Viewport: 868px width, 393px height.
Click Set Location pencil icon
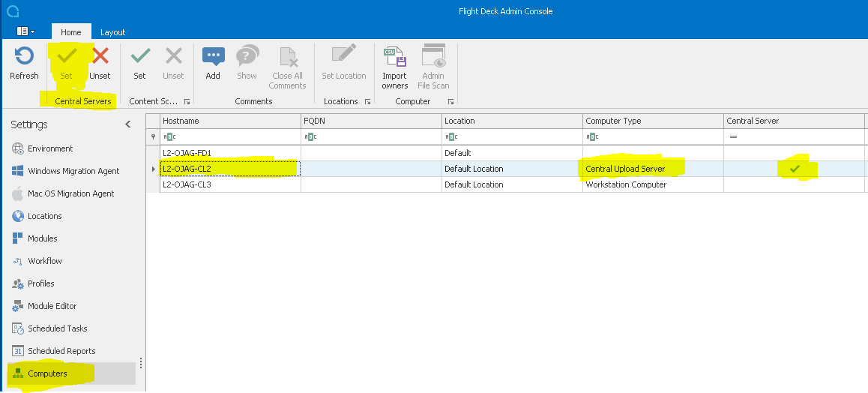point(344,54)
